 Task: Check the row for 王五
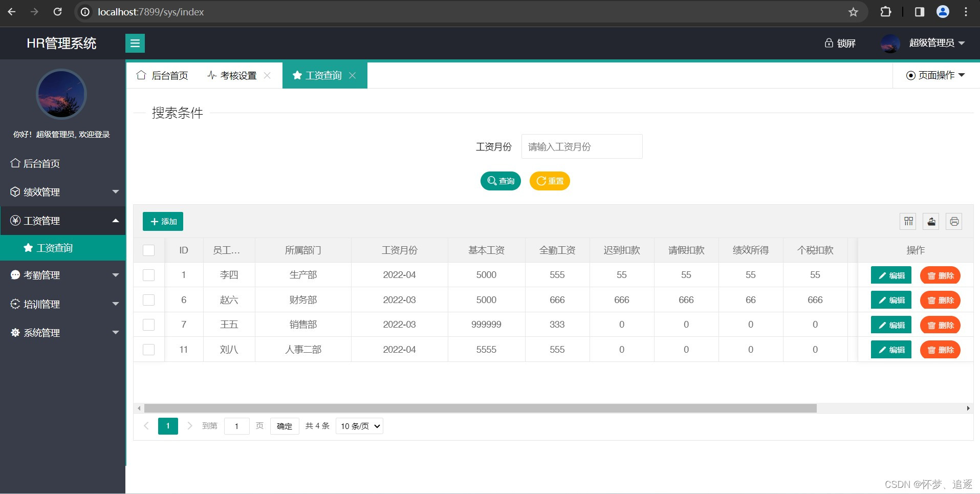pyautogui.click(x=148, y=325)
